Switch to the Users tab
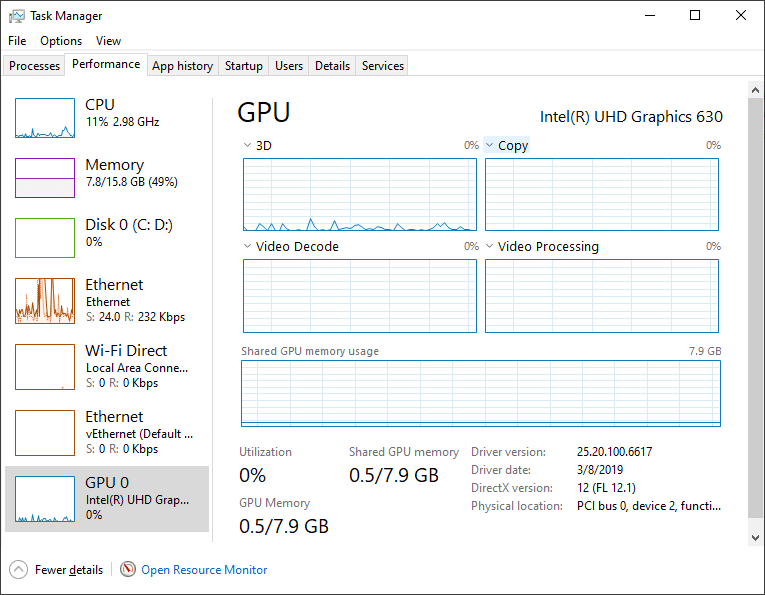The width and height of the screenshot is (765, 595). click(x=289, y=66)
